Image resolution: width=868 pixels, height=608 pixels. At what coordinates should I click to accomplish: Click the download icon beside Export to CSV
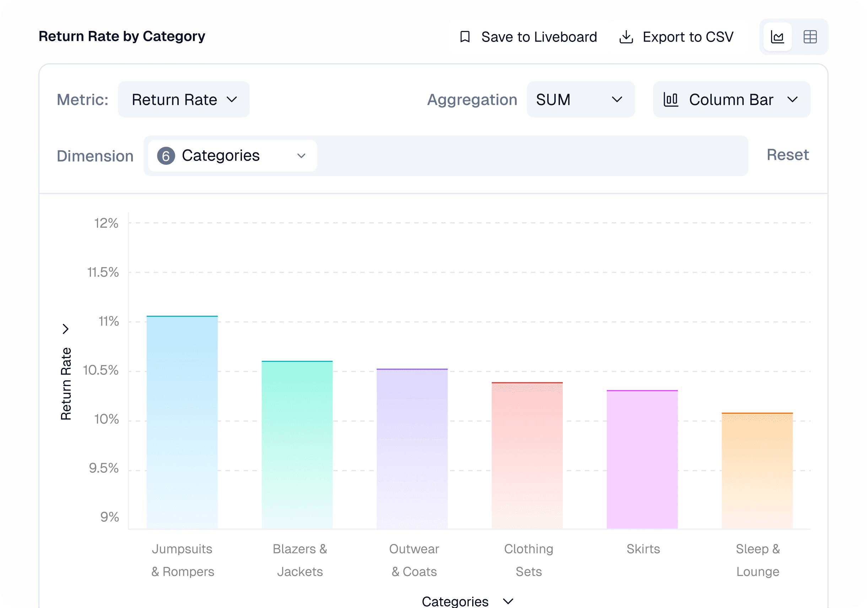pyautogui.click(x=626, y=37)
